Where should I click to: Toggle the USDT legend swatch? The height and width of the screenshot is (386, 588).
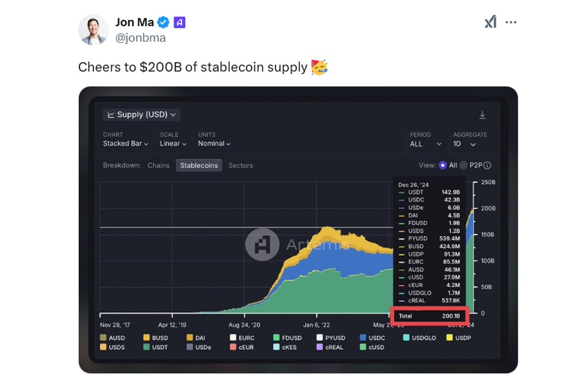pos(147,347)
